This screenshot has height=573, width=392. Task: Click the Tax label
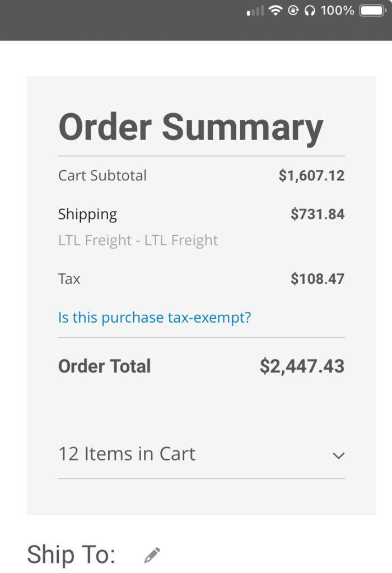pyautogui.click(x=69, y=279)
